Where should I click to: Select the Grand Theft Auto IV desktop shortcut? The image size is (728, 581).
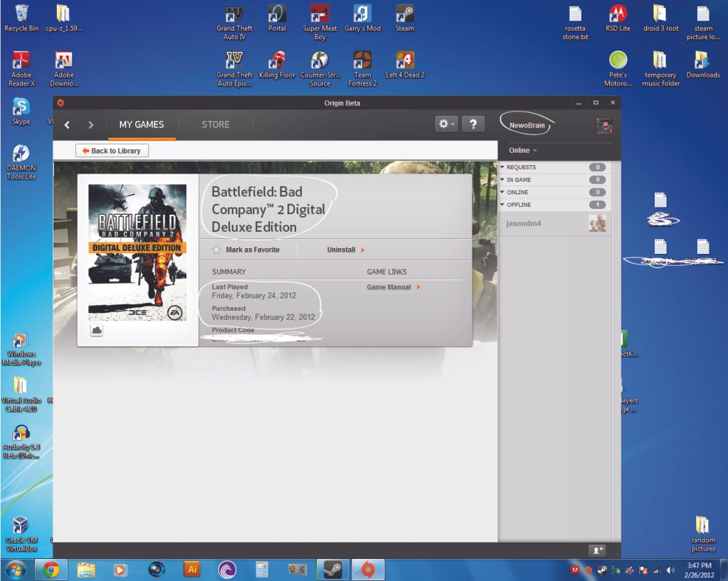point(234,23)
